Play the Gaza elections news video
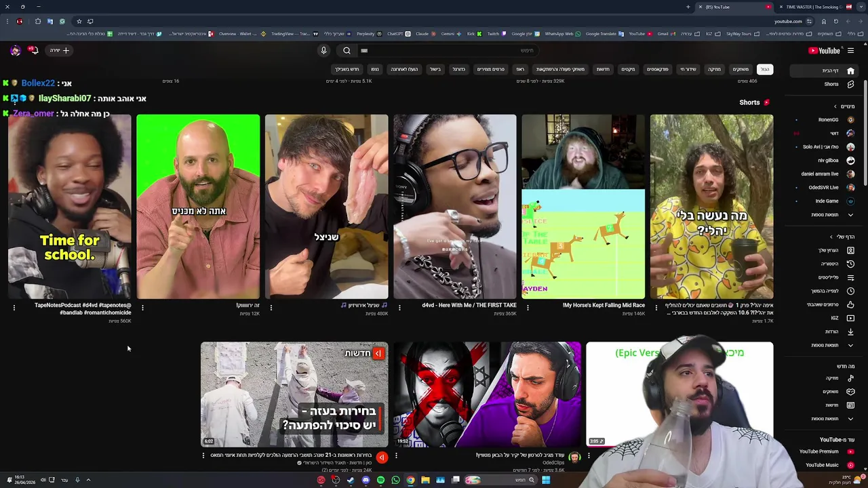The image size is (868, 488). tap(294, 394)
